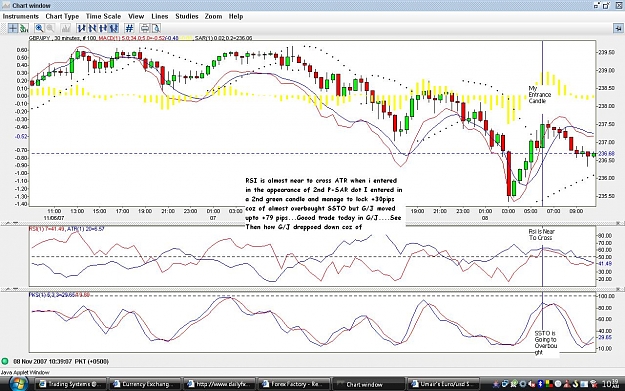Image resolution: width=625 pixels, height=391 pixels.
Task: Click the green connection status indicator
Action: click(x=5, y=362)
